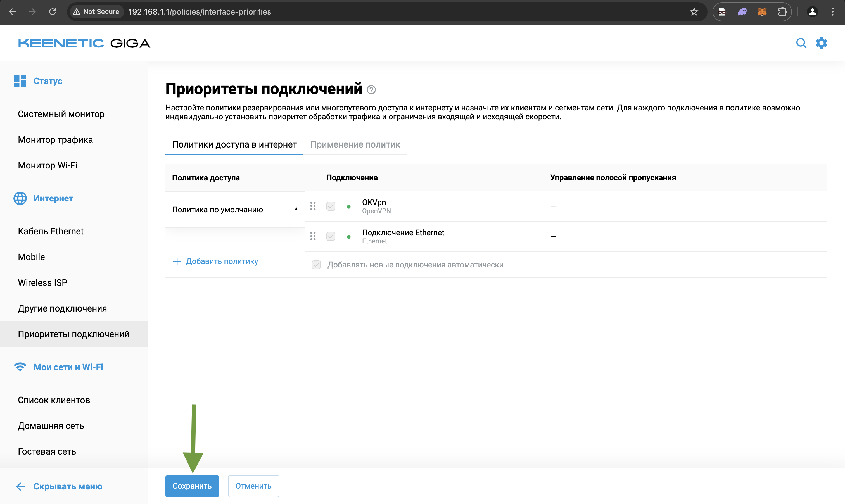Open the browser extensions puzzle menu
Image resolution: width=845 pixels, height=504 pixels.
point(782,12)
